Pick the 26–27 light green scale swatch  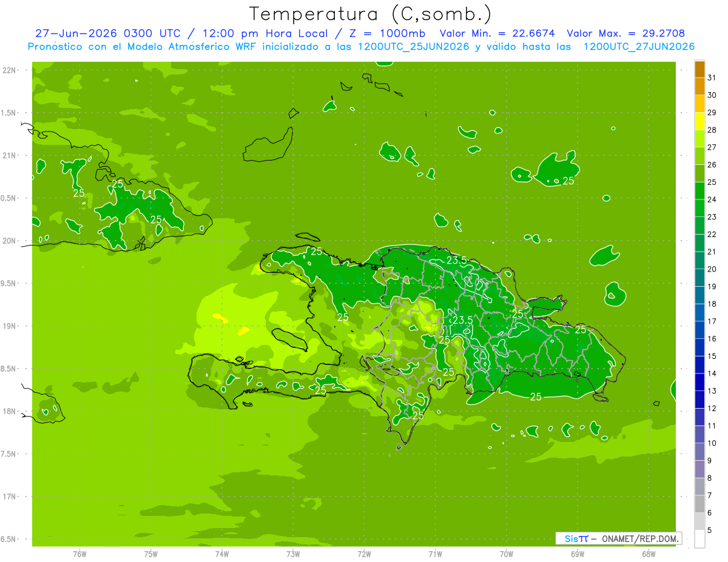click(699, 156)
